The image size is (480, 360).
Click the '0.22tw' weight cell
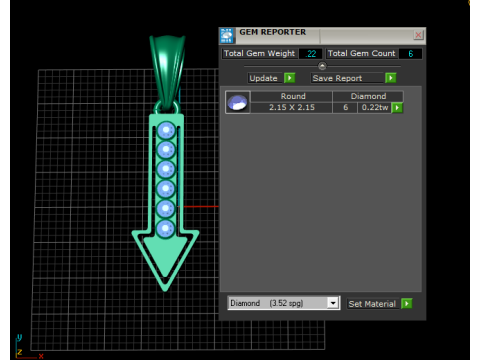[375, 108]
